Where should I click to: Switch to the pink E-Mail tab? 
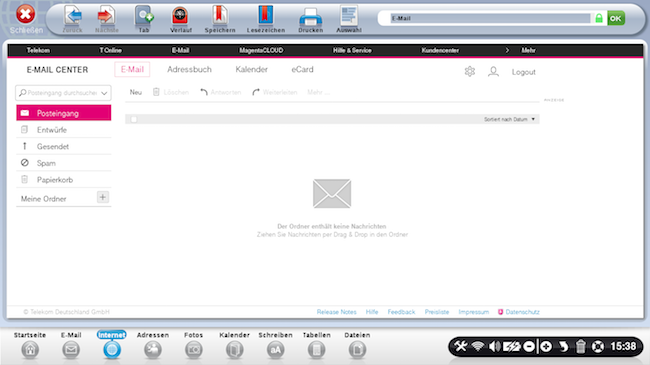(132, 69)
